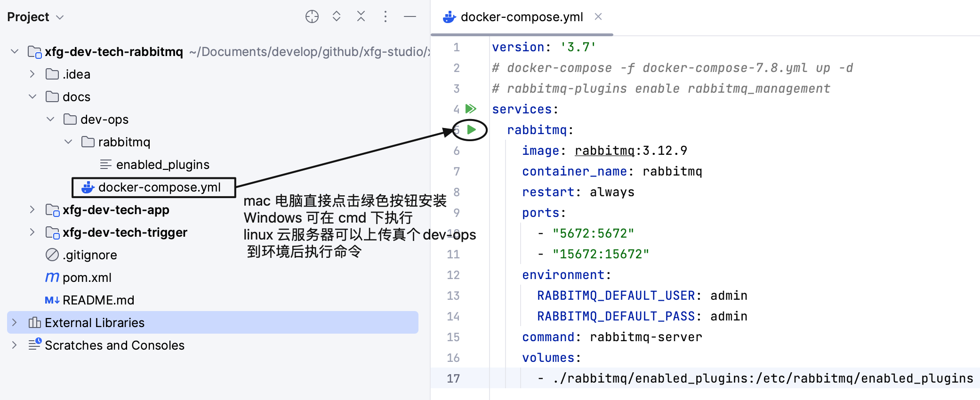This screenshot has width=980, height=400.
Task: Select the docs folder icon
Action: [52, 96]
